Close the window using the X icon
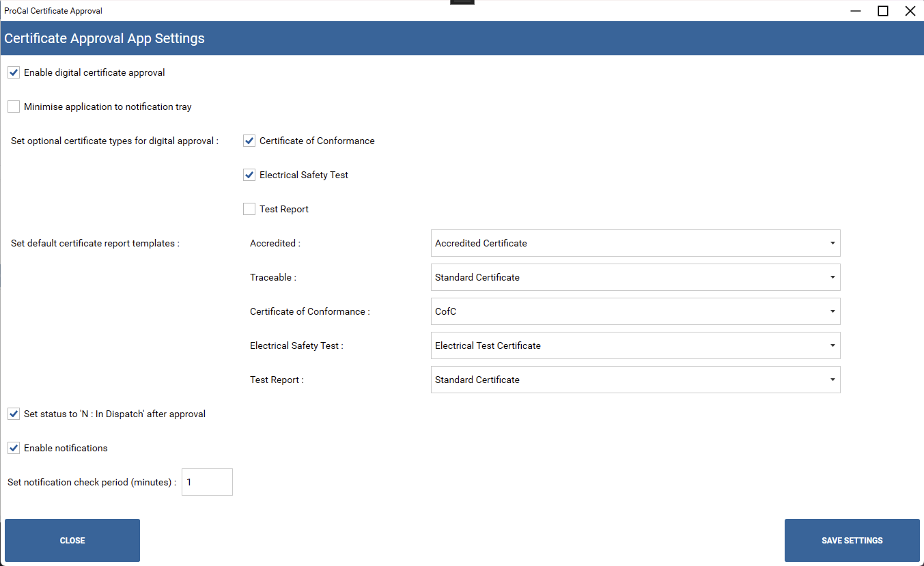The image size is (924, 566). [x=910, y=11]
